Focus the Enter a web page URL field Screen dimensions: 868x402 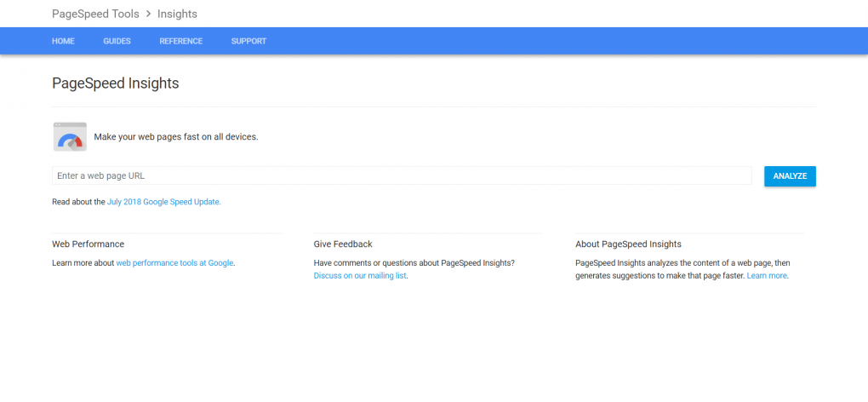[402, 175]
